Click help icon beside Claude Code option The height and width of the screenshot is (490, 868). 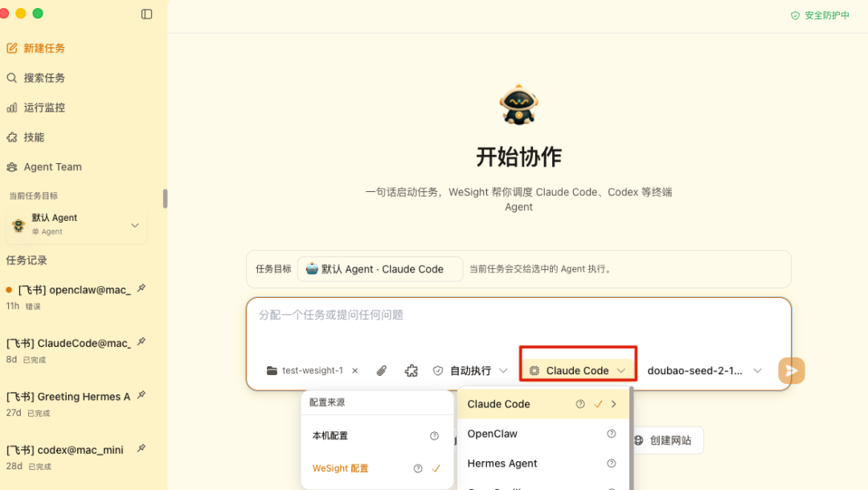580,404
